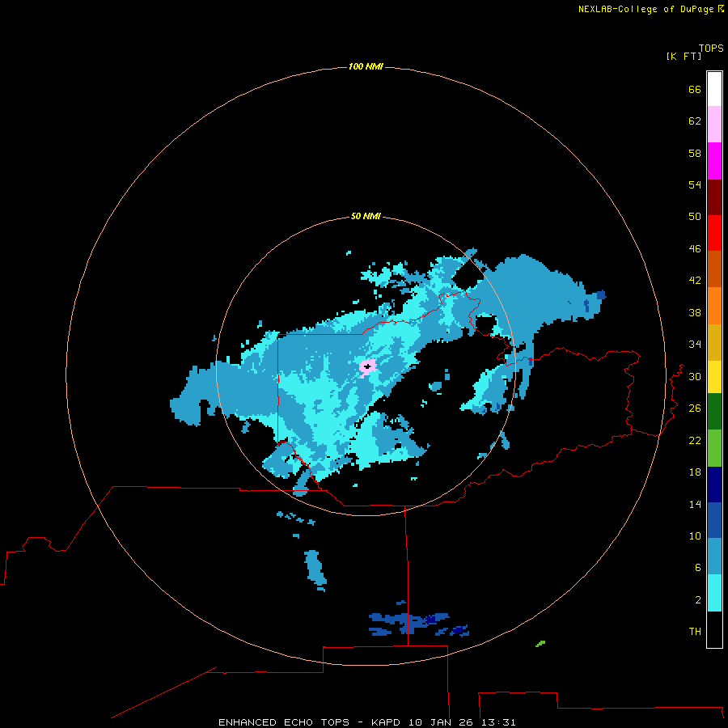Screen dimensions: 728x728
Task: Select the medium blue 18 kft swatch
Action: (714, 520)
